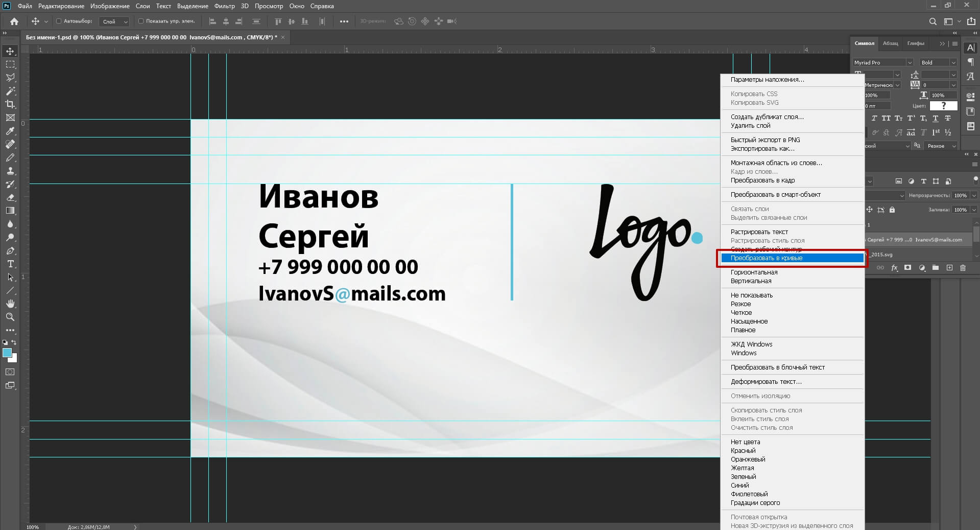This screenshot has width=980, height=530.
Task: Reset default foreground and background colors
Action: coord(5,342)
